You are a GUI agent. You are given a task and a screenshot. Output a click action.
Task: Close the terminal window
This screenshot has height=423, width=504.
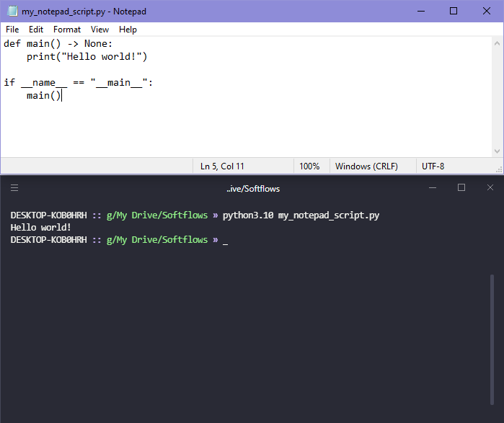coord(489,188)
